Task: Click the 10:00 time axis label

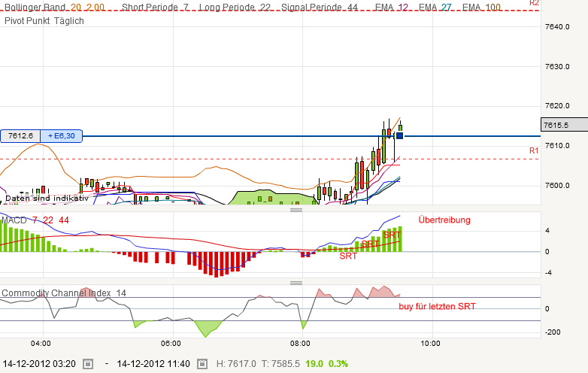Action: 430,344
